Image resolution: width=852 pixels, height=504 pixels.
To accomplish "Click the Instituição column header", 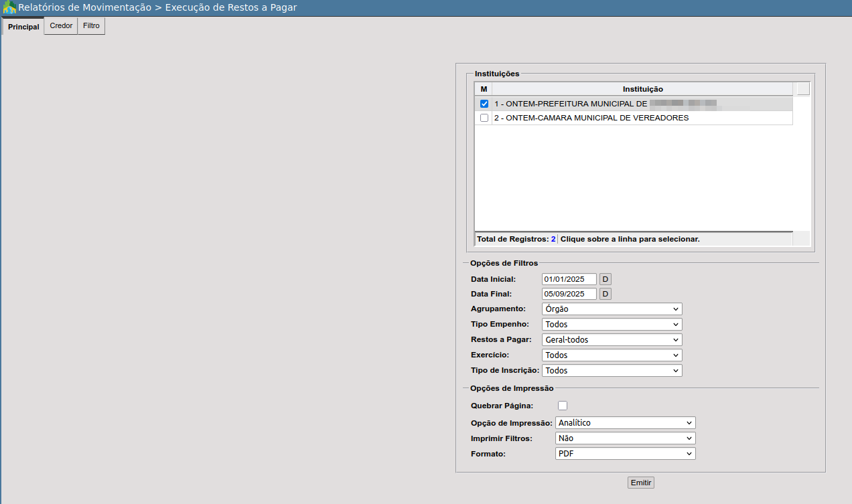I will [642, 89].
